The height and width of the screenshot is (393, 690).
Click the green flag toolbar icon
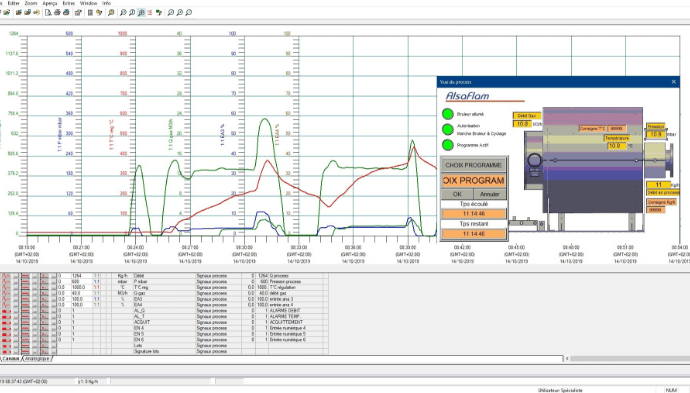[x=159, y=12]
